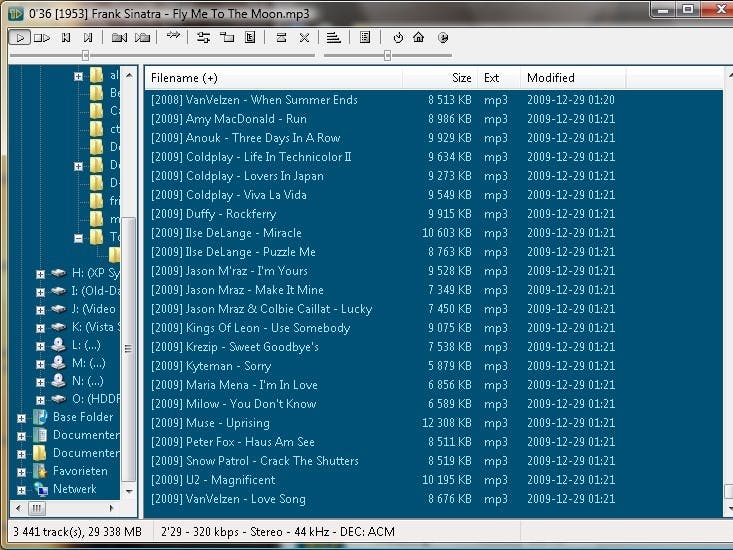Image resolution: width=733 pixels, height=550 pixels.
Task: Expand the 'al' folder node
Action: (79, 76)
